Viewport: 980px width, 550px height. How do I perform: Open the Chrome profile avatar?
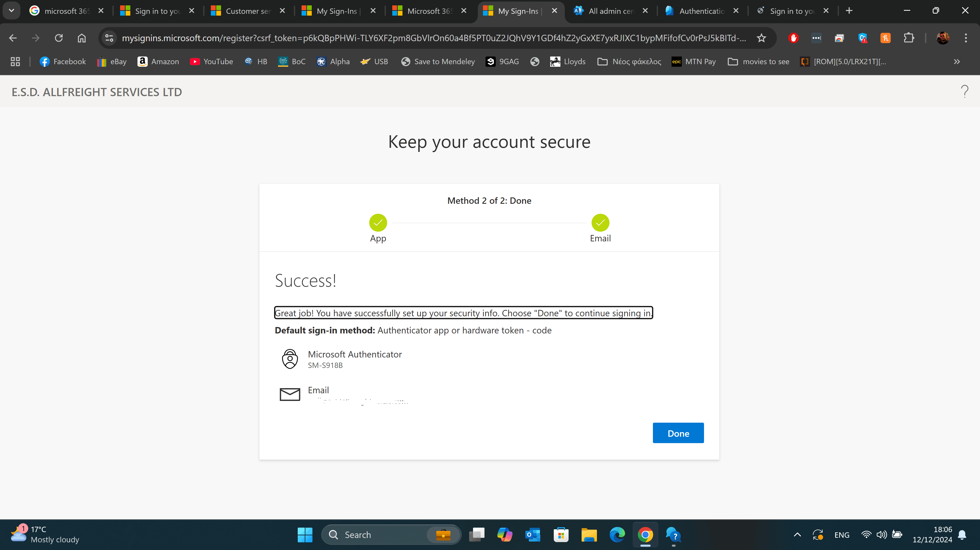[x=943, y=38]
